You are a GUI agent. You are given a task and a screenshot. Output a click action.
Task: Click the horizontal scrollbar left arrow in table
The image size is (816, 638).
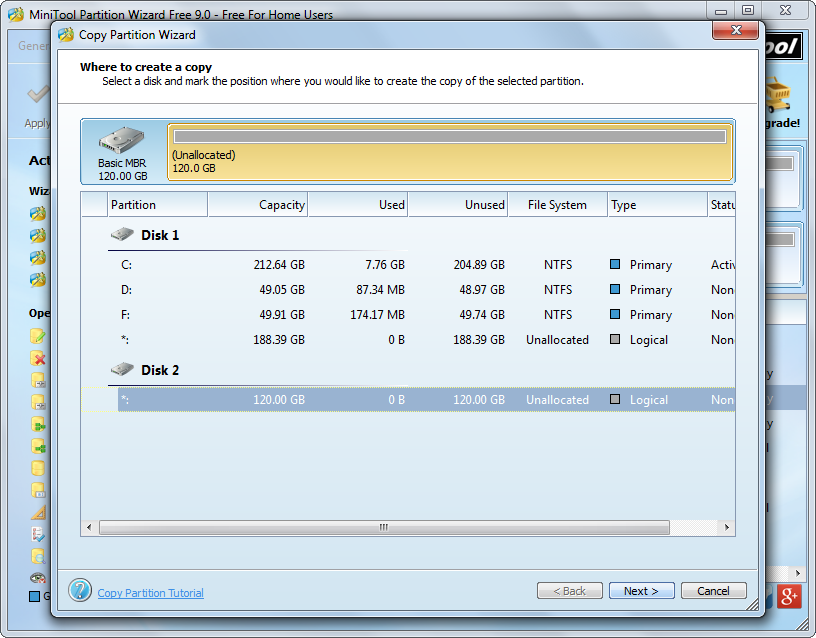point(89,527)
